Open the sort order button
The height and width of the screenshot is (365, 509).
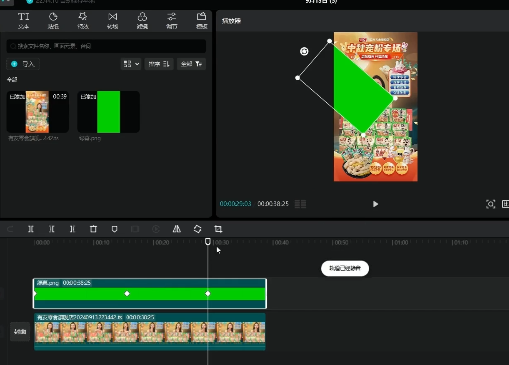pos(159,64)
